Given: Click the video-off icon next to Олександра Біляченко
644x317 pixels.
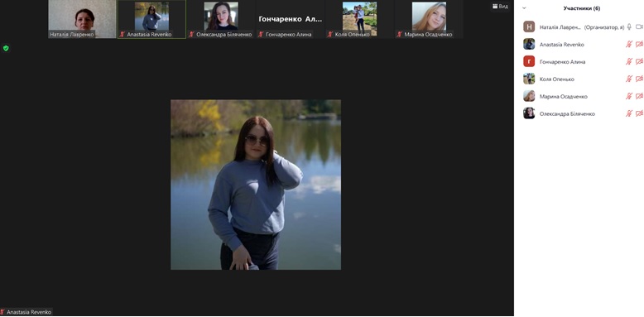Looking at the screenshot, I should click(639, 113).
